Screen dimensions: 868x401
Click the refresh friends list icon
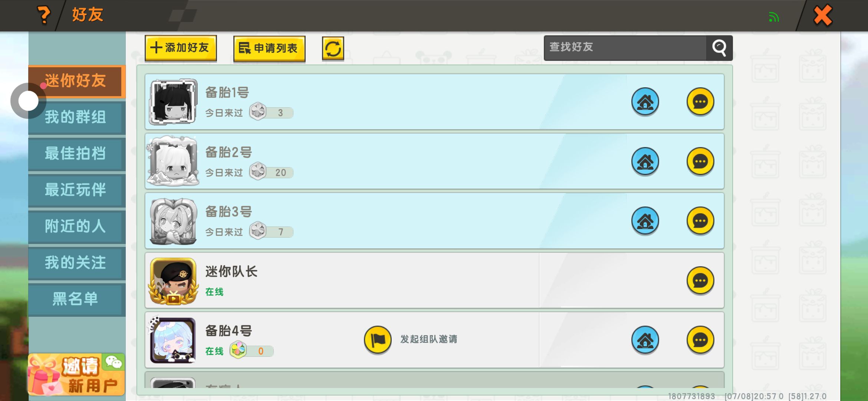(x=333, y=49)
